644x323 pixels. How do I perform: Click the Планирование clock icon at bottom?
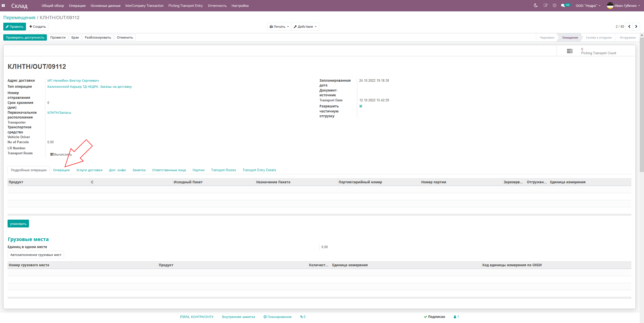coord(265,317)
